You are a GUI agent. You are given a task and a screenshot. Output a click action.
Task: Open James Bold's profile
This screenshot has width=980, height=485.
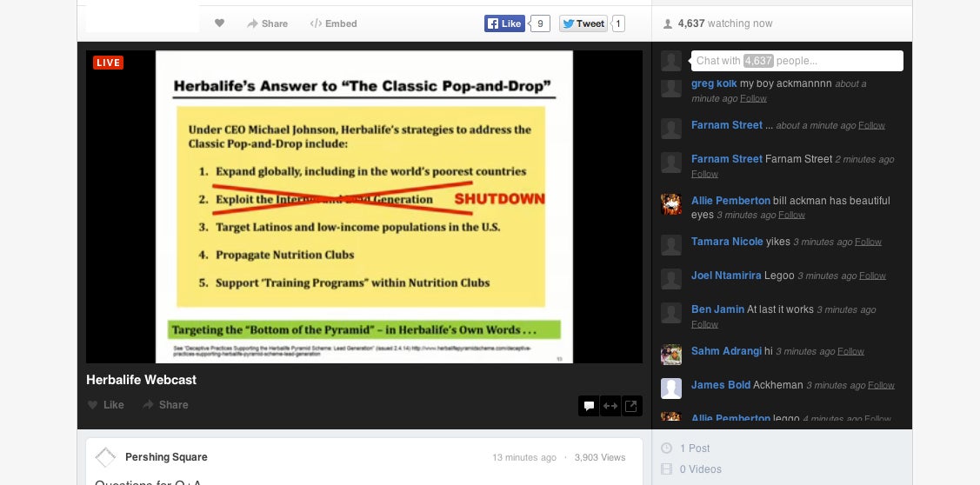[x=721, y=385]
